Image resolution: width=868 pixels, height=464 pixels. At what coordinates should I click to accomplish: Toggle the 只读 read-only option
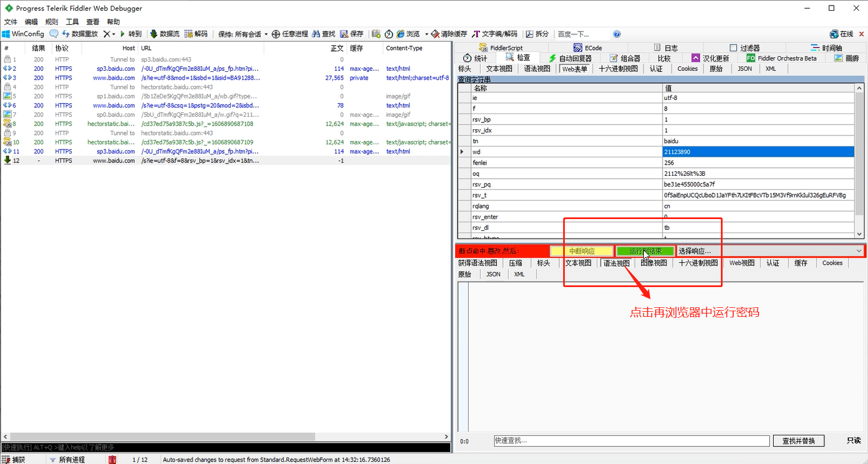coord(853,441)
